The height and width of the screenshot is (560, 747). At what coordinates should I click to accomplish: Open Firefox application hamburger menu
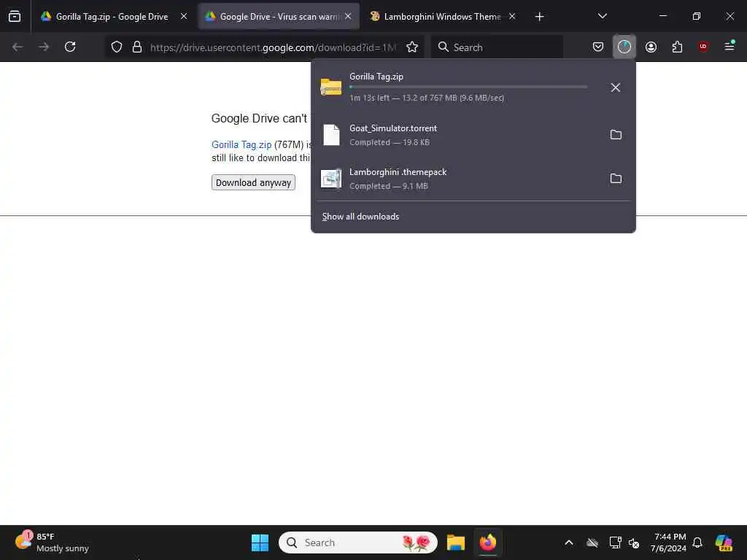coord(729,47)
